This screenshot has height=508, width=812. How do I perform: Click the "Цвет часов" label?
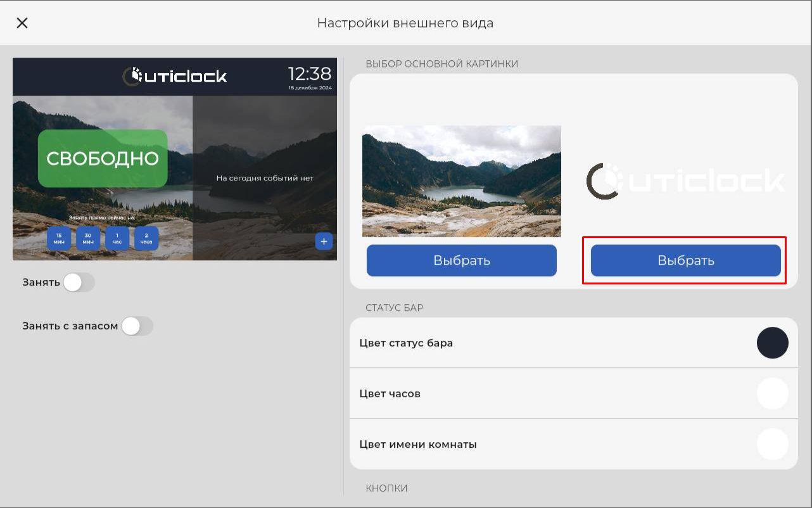click(x=390, y=394)
